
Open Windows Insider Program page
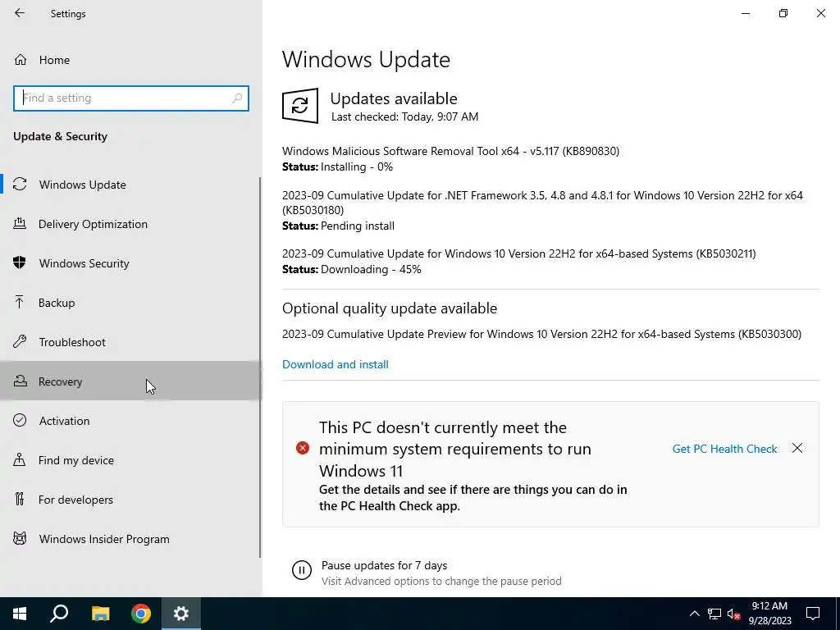104,539
